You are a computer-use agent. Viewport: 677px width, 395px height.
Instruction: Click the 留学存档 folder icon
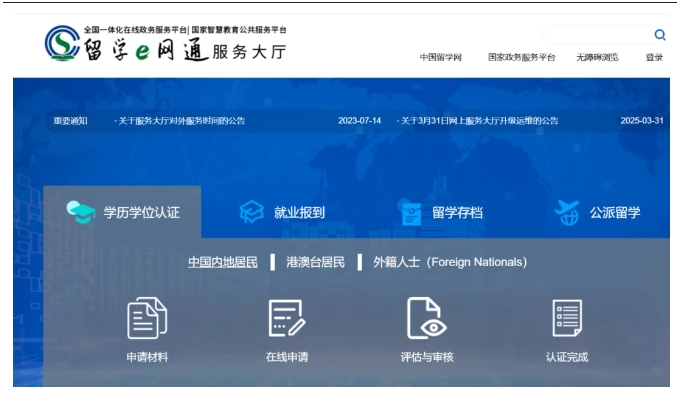[411, 213]
